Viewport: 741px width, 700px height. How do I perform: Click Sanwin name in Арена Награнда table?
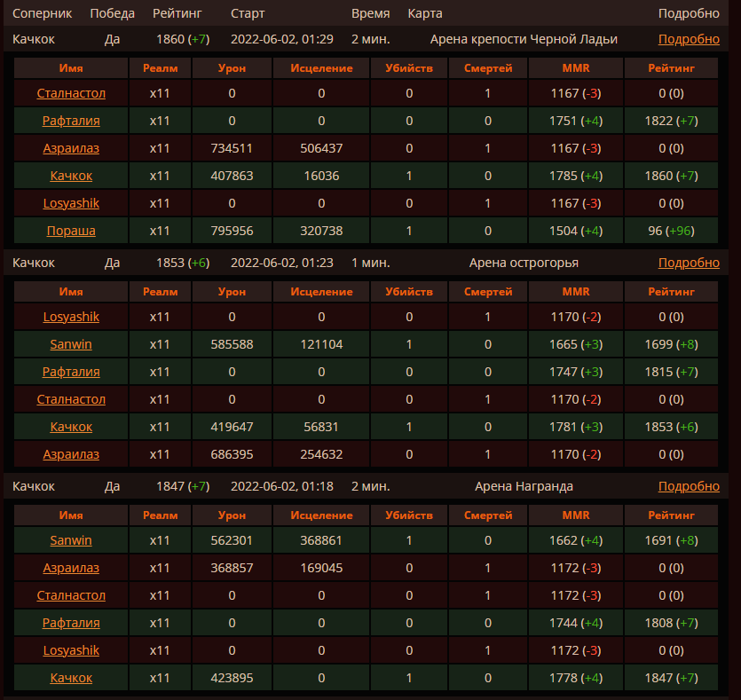[x=71, y=540]
